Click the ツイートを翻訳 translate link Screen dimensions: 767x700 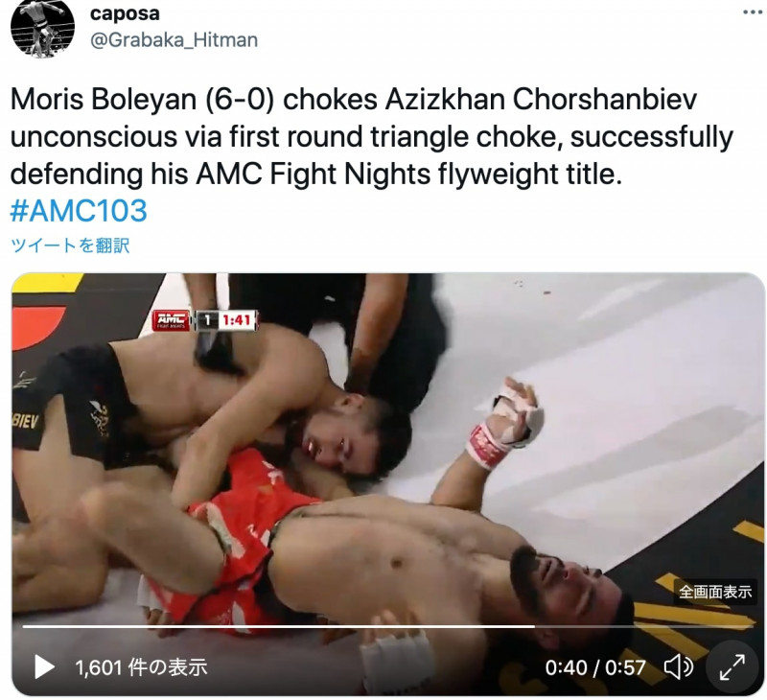coord(70,245)
